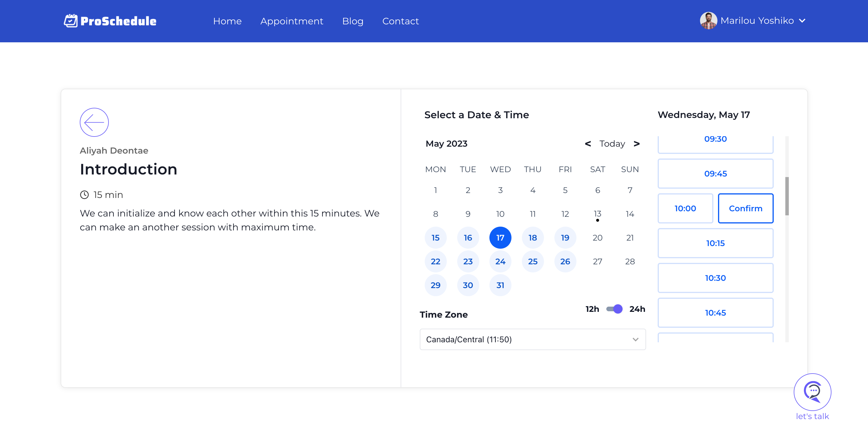Image resolution: width=868 pixels, height=444 pixels.
Task: Go to next month arrow
Action: click(x=636, y=144)
